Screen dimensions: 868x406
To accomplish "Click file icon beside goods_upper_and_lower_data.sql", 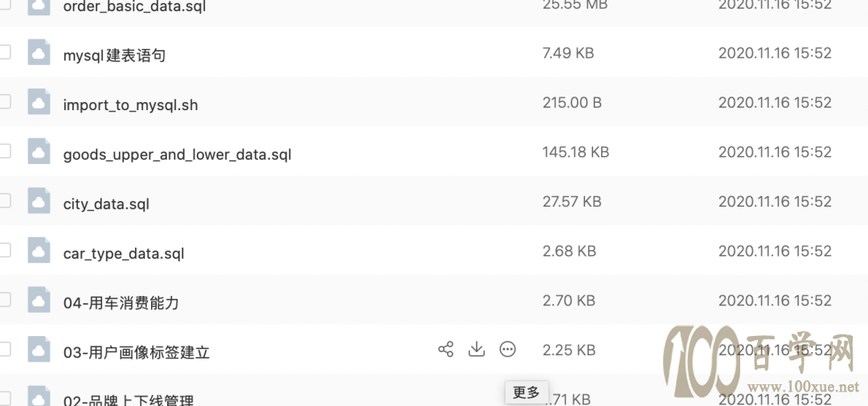I will tap(39, 153).
